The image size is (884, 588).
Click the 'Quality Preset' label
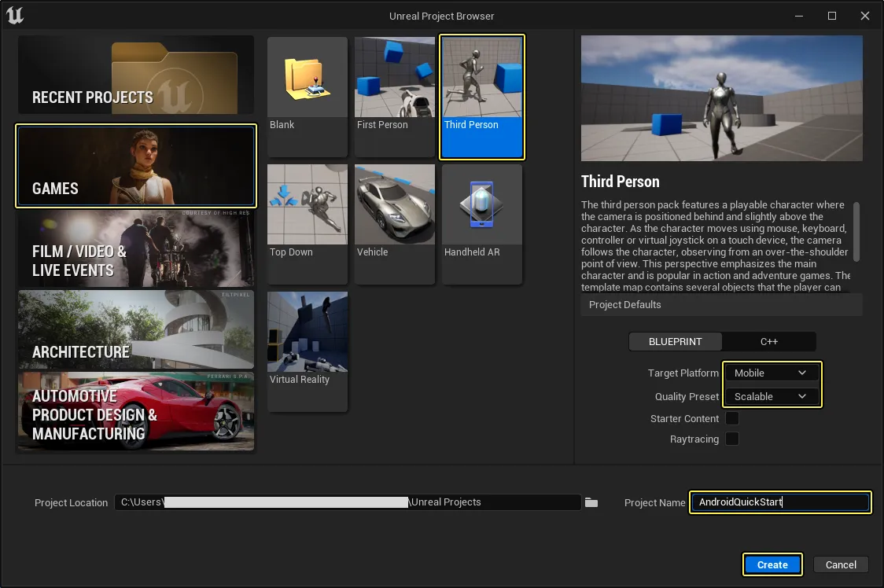[687, 397]
